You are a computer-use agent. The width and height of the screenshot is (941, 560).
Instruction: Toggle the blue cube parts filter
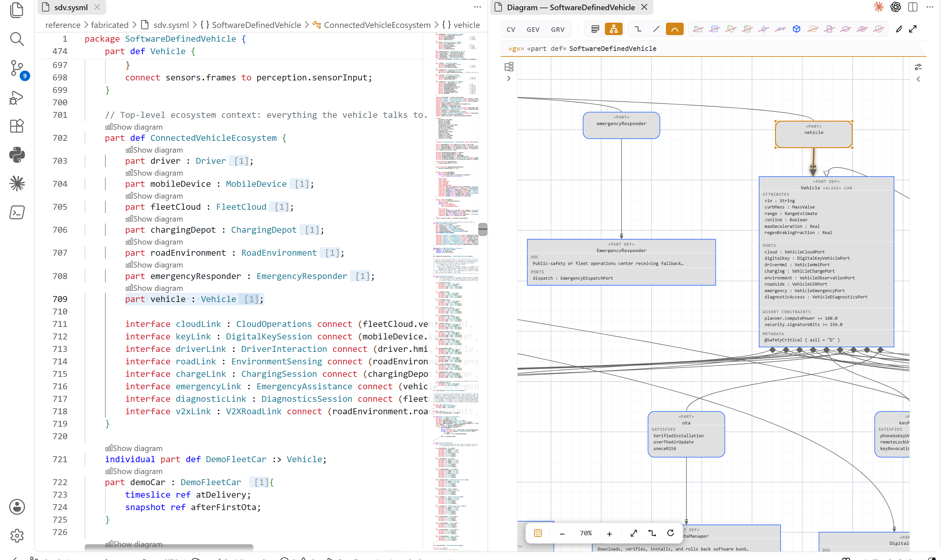tap(797, 29)
